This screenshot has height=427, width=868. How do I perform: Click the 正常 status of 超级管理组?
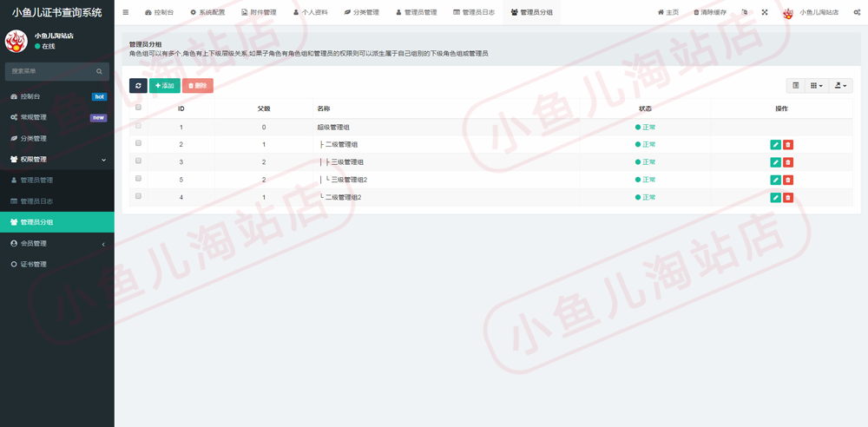[645, 128]
